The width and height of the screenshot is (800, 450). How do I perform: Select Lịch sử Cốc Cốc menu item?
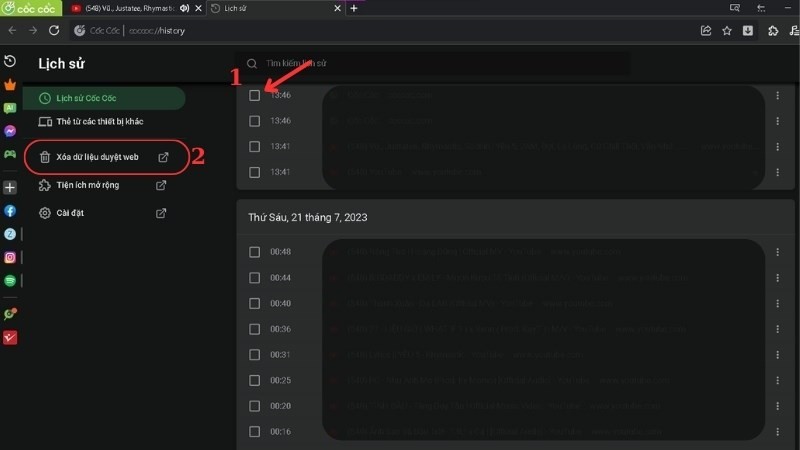click(104, 98)
